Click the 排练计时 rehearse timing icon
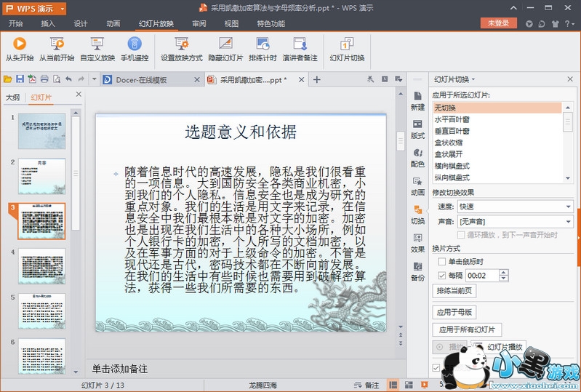 coord(263,49)
